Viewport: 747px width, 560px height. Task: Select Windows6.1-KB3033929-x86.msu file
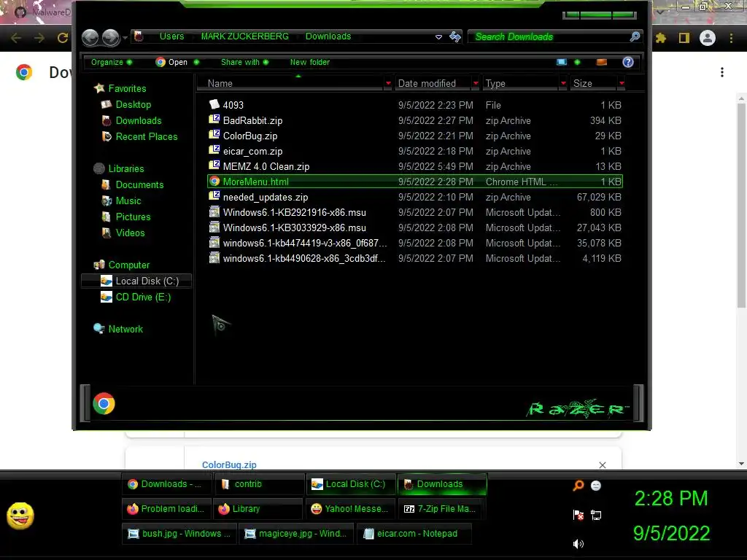[x=415, y=227]
